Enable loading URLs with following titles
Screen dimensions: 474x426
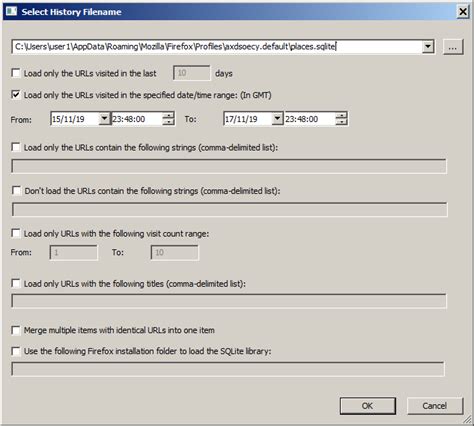coord(16,283)
